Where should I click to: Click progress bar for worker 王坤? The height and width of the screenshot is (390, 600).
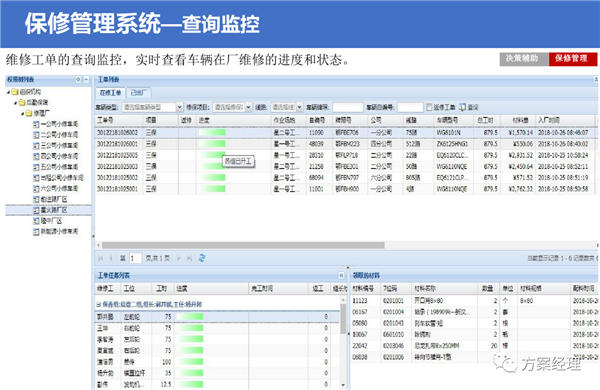(189, 328)
